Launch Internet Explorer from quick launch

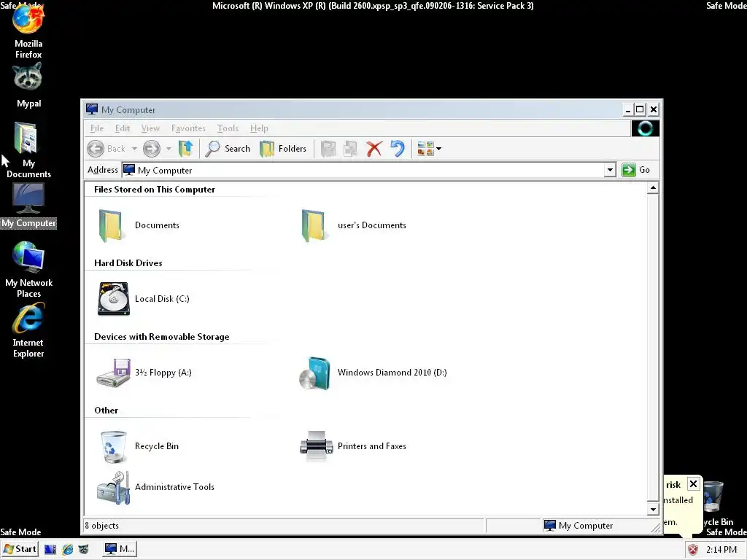(68, 549)
